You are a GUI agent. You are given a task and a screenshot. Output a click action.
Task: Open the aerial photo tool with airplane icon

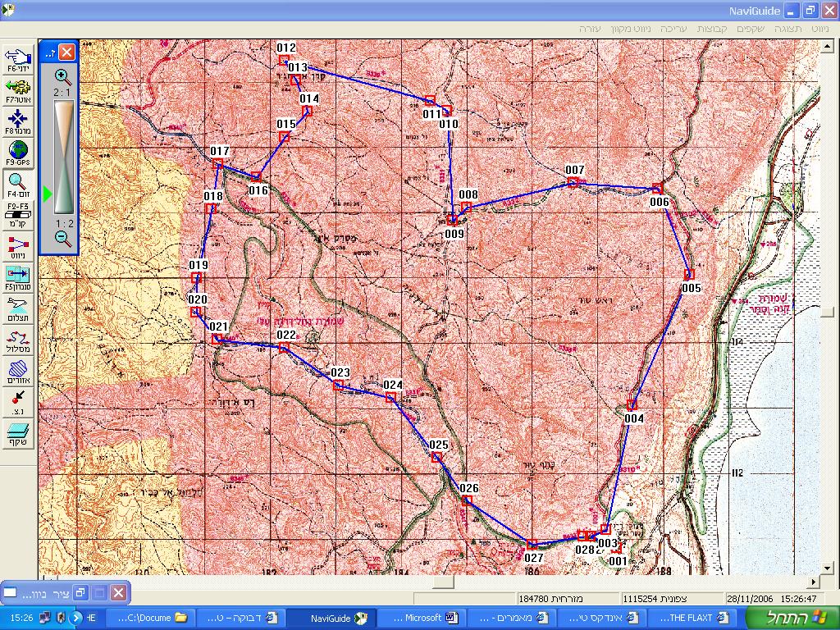(18, 308)
